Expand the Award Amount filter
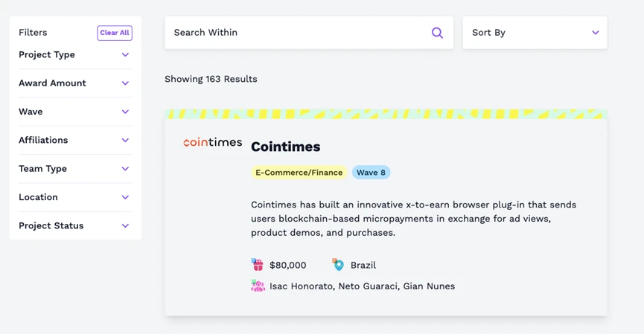This screenshot has width=644, height=334. [x=125, y=83]
